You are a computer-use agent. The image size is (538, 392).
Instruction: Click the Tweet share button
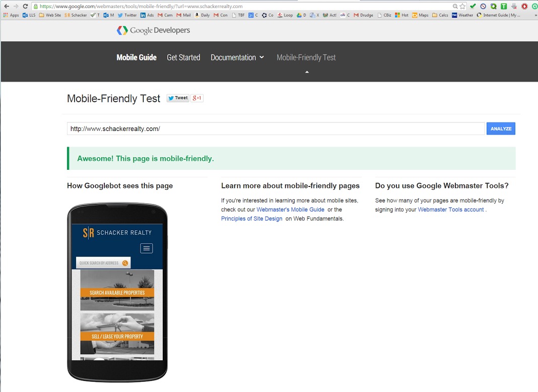(x=178, y=98)
